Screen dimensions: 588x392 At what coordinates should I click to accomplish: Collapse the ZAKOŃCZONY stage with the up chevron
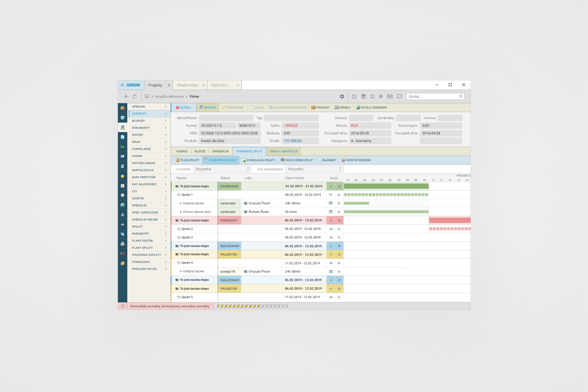click(x=331, y=186)
